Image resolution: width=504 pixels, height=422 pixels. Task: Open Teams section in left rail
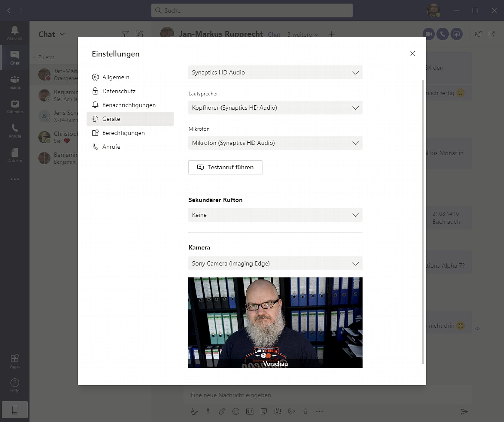point(15,82)
